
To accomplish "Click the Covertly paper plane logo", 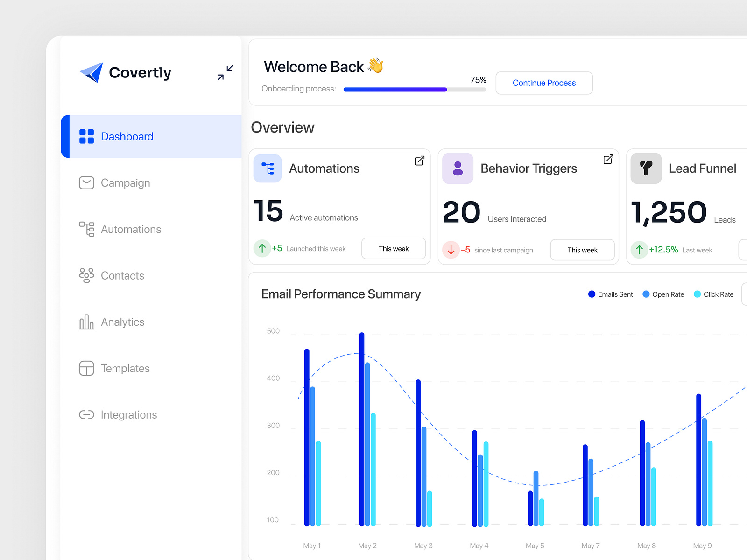I will point(92,72).
